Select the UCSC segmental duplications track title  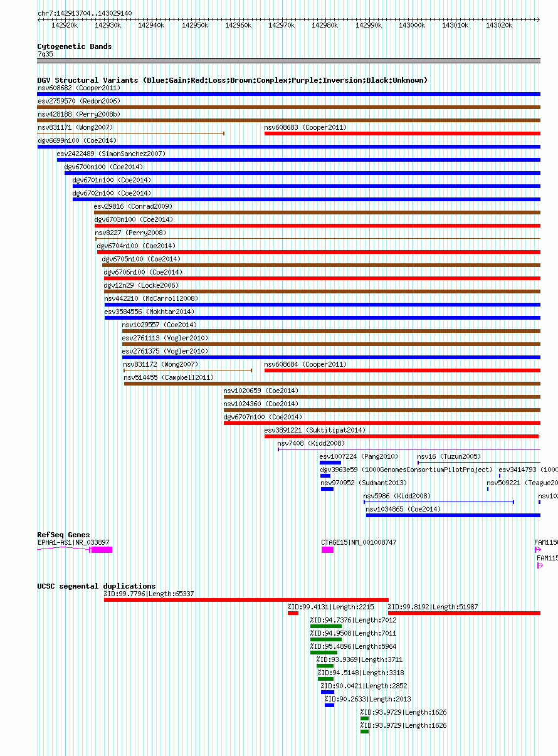(x=97, y=586)
